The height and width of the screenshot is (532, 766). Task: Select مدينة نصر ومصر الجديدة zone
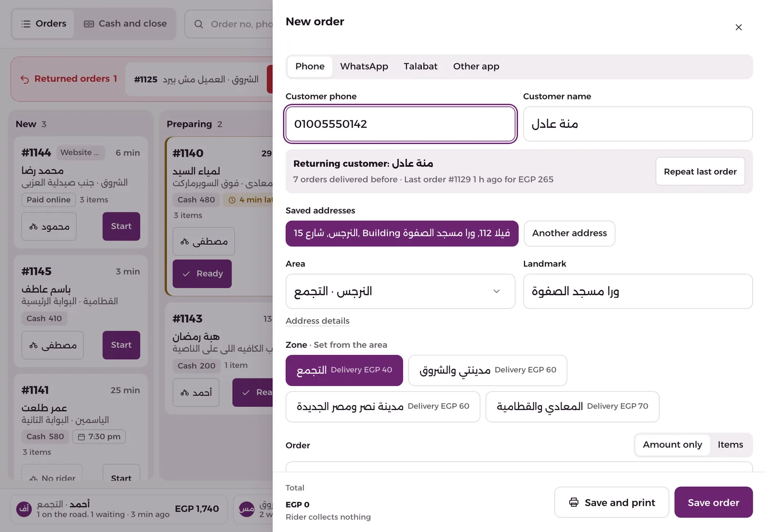pyautogui.click(x=383, y=407)
